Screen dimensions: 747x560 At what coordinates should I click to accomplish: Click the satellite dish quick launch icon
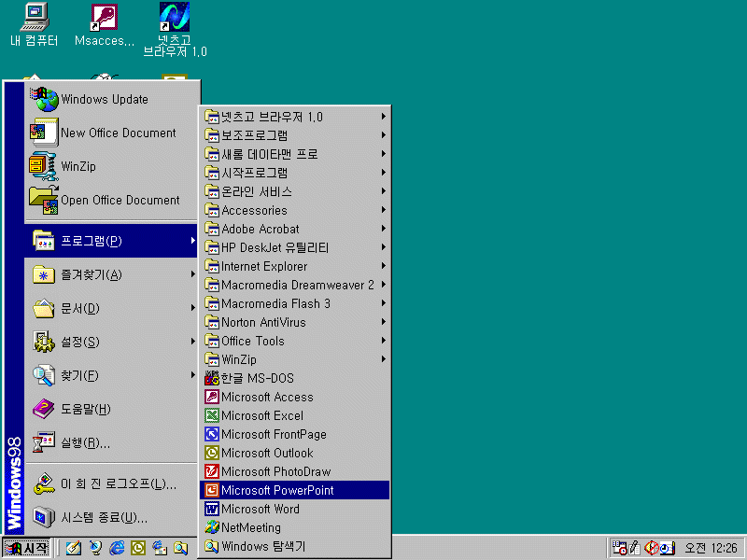[95, 549]
